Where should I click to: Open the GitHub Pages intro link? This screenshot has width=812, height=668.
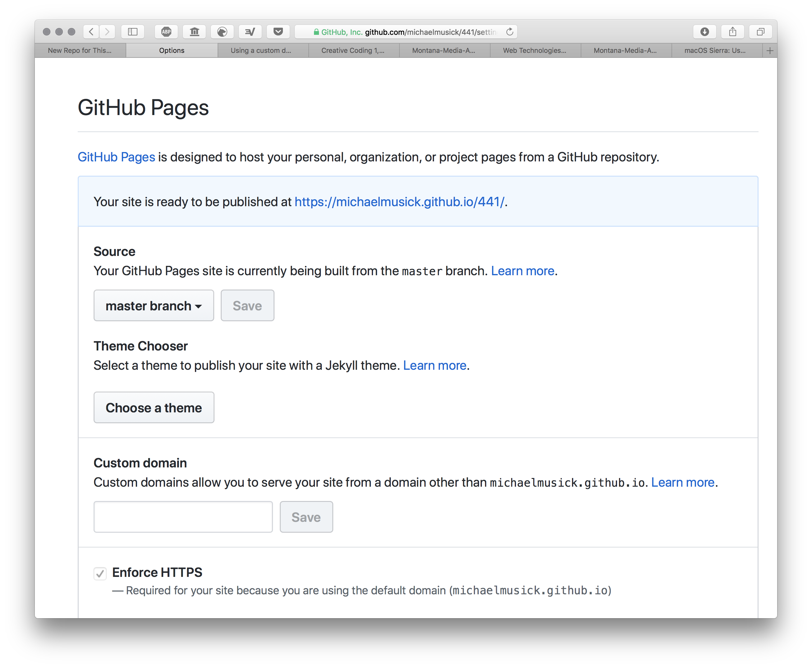(116, 157)
